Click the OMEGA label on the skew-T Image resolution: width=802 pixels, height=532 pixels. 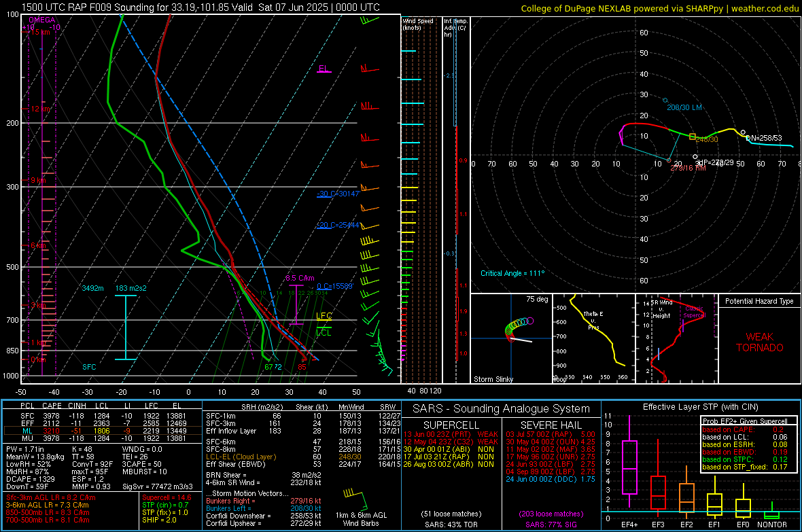[41, 20]
